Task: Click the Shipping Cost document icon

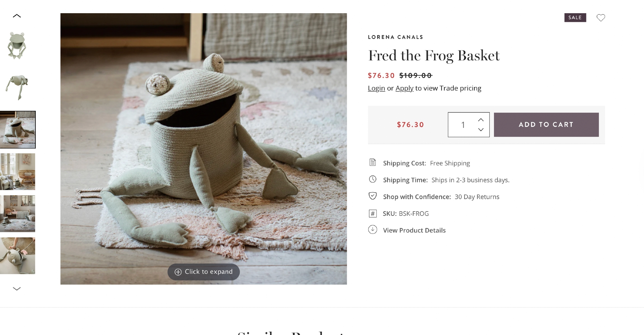Action: [373, 162]
